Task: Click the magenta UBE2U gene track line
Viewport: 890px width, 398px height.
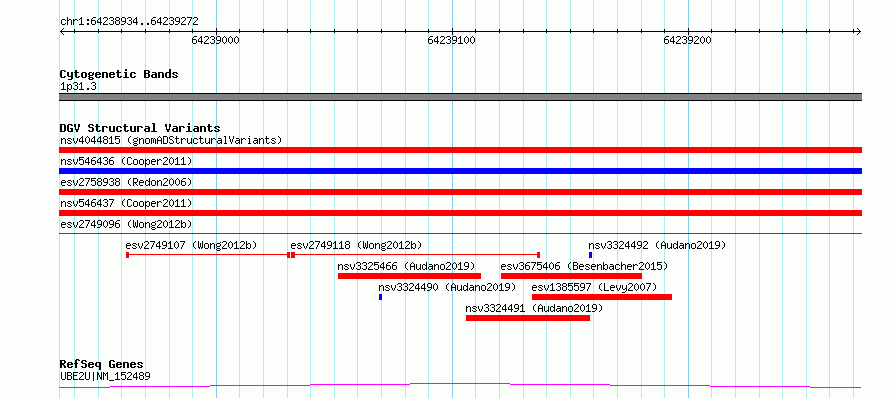Action: (460, 386)
